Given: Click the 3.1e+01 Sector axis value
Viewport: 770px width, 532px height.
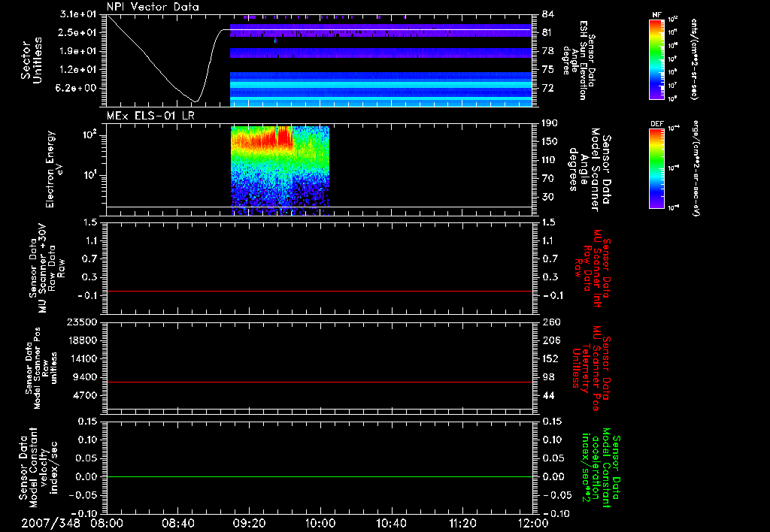Looking at the screenshot, I should (78, 14).
